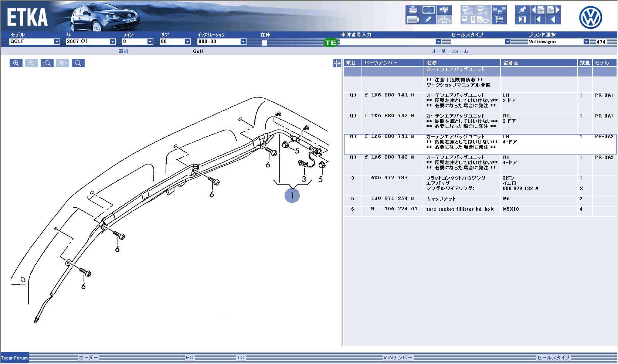Expand the サブ 80 dropdown
This screenshot has height=364, width=618.
click(x=187, y=42)
